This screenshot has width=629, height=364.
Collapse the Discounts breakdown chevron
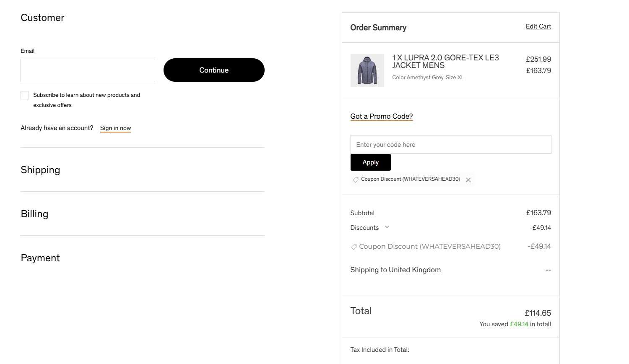pos(387,227)
